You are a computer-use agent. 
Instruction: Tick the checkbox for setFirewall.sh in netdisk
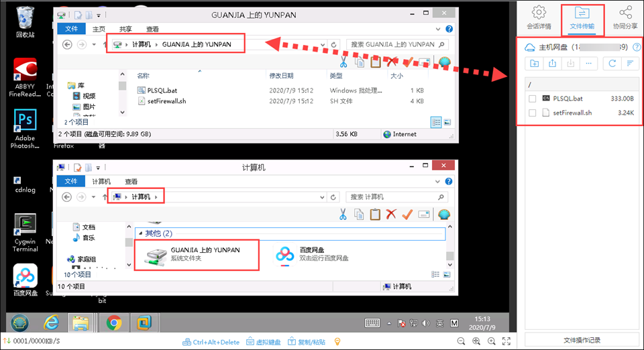coord(532,113)
